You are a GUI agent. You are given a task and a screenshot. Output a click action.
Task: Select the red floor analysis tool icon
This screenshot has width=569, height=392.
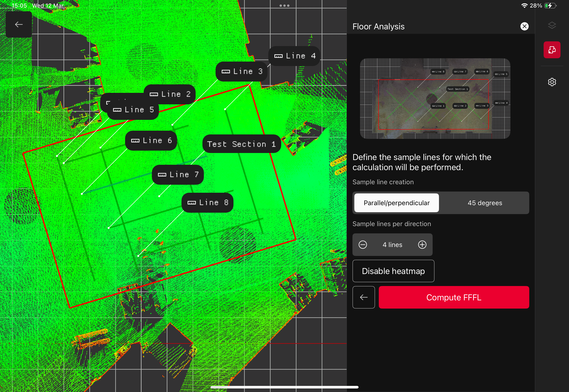552,50
